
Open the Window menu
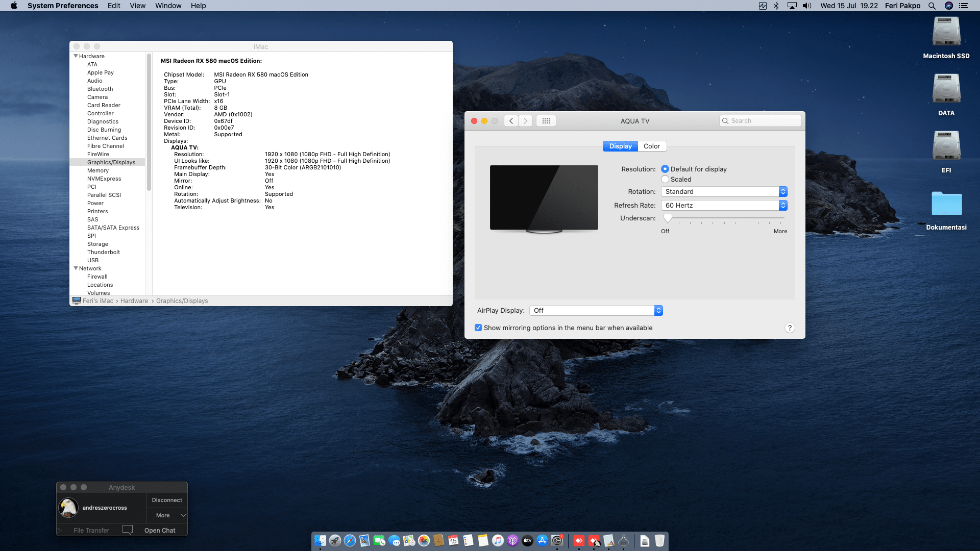pos(168,6)
